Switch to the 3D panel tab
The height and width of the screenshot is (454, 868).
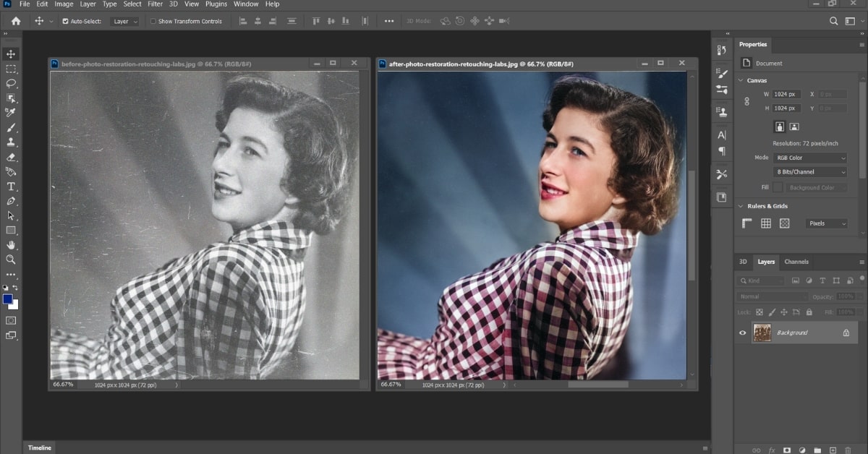point(743,262)
